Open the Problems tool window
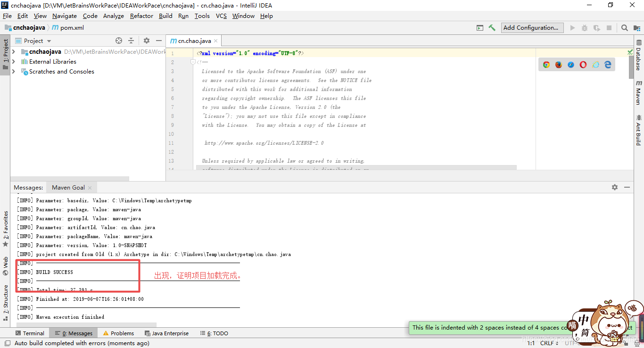Viewport: 644px width, 348px height. (119, 333)
